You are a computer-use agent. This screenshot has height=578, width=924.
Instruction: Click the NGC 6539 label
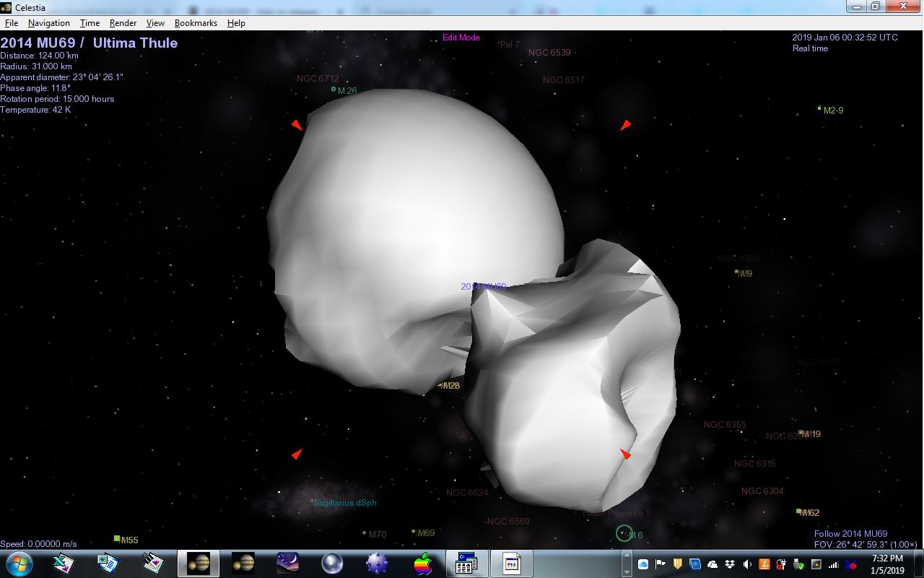pos(549,53)
